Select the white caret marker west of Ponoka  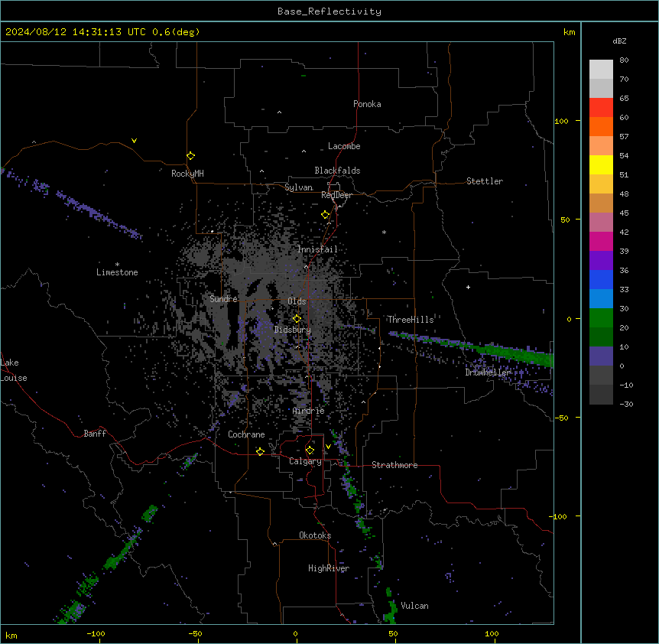click(280, 112)
